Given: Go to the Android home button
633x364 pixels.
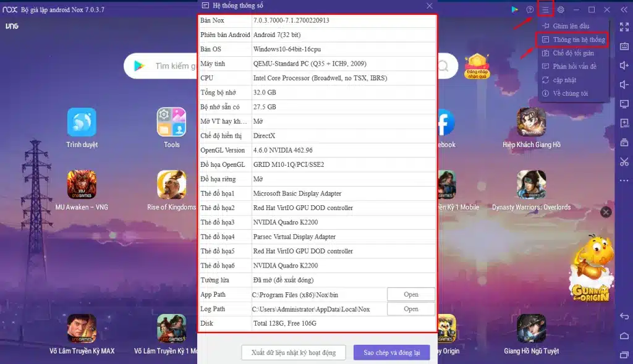Looking at the screenshot, I should pyautogui.click(x=624, y=336).
